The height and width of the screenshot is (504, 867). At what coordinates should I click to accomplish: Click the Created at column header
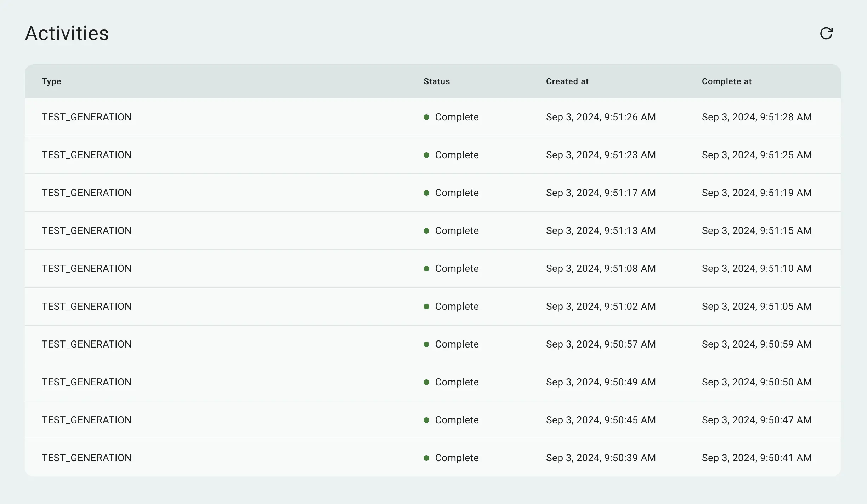(567, 81)
